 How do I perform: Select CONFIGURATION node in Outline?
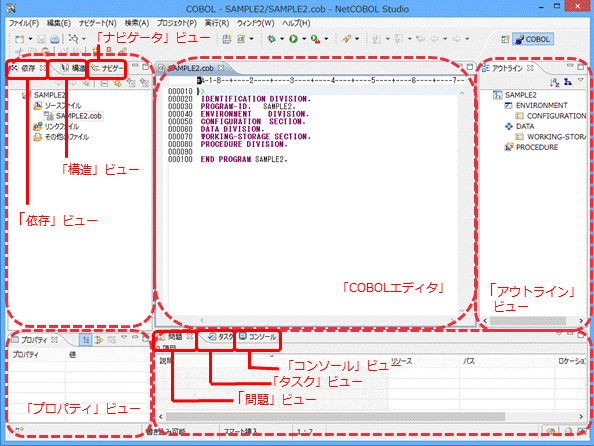click(x=551, y=116)
